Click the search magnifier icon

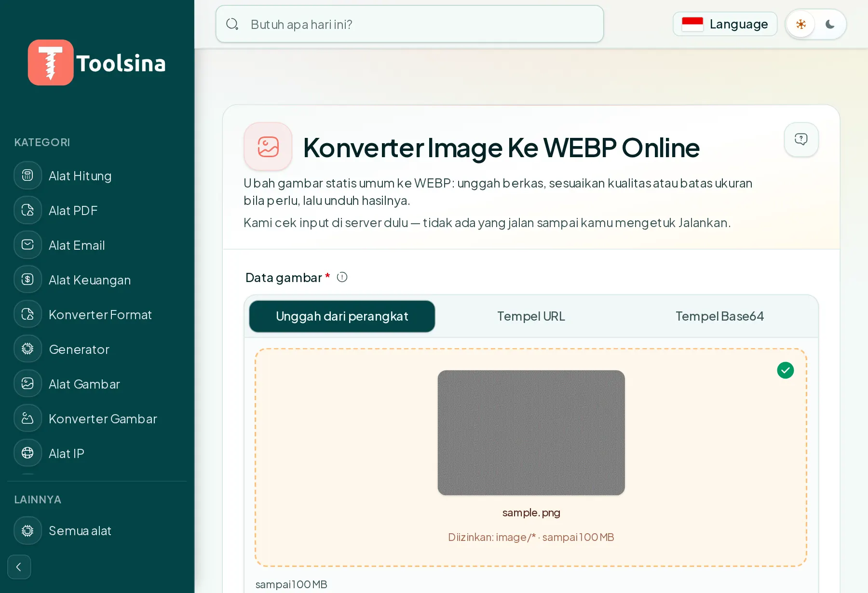232,24
